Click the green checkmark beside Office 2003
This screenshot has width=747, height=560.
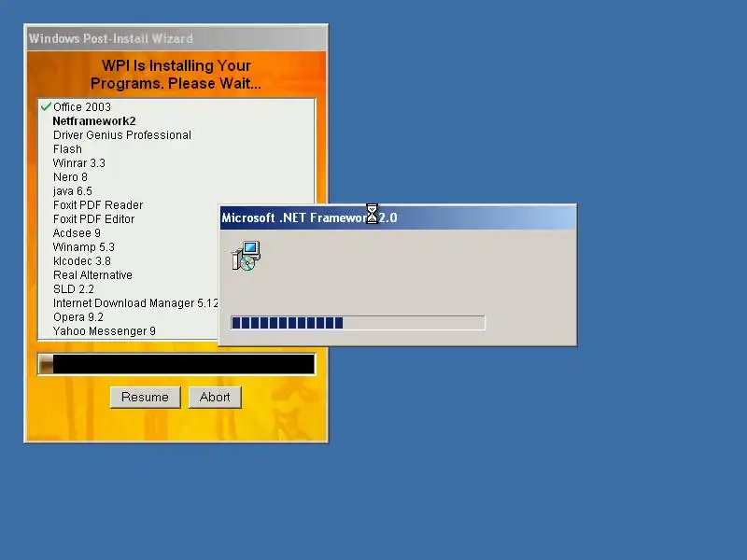[46, 106]
